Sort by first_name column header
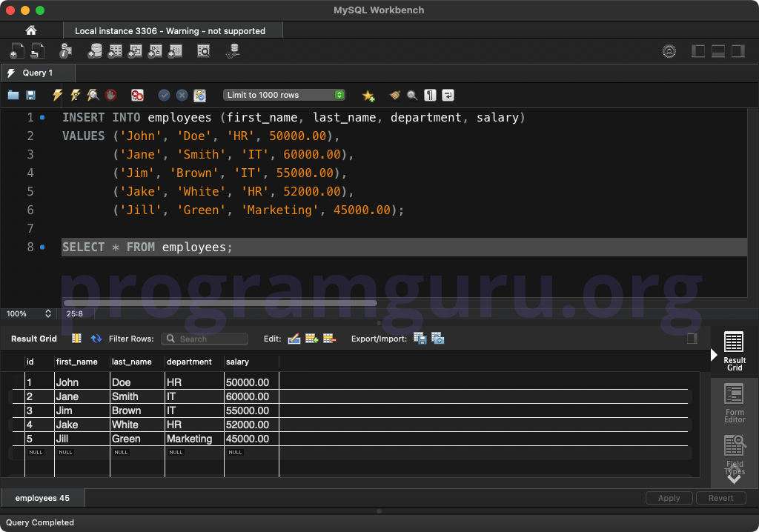Screen dimensions: 759x532 click(x=82, y=362)
